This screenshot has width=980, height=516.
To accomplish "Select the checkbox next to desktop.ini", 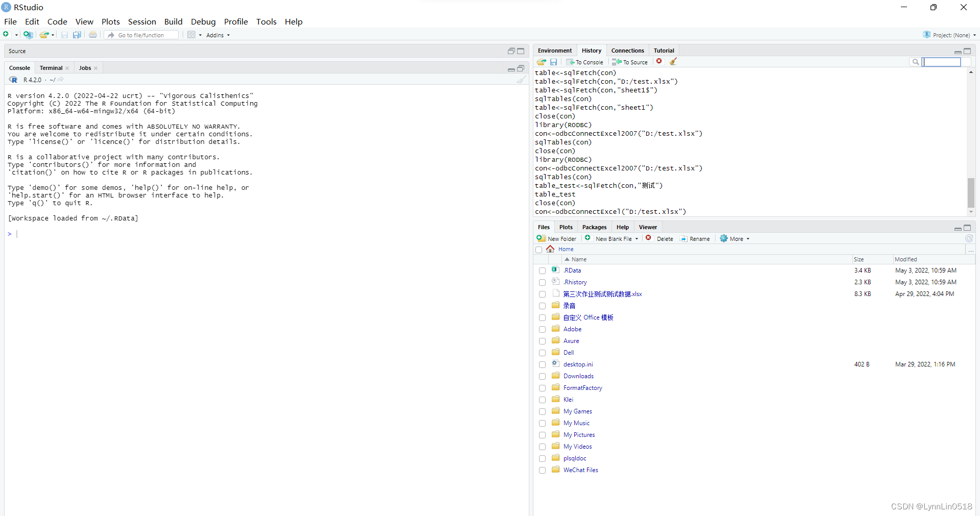I will pos(542,364).
